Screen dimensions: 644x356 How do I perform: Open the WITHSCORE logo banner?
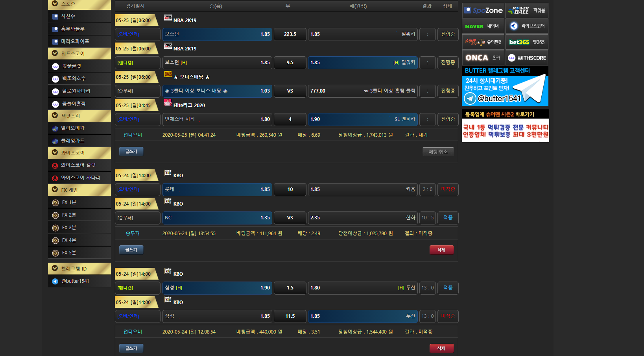526,58
